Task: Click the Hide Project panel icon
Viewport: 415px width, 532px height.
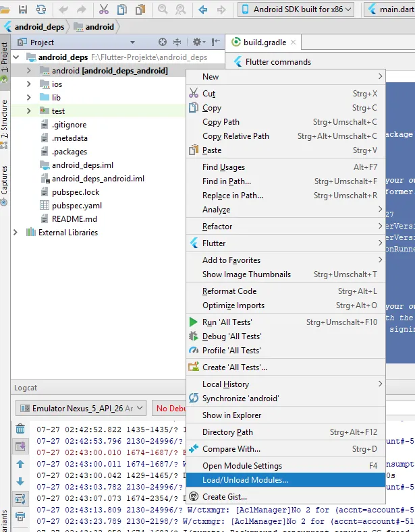Action: (x=216, y=42)
